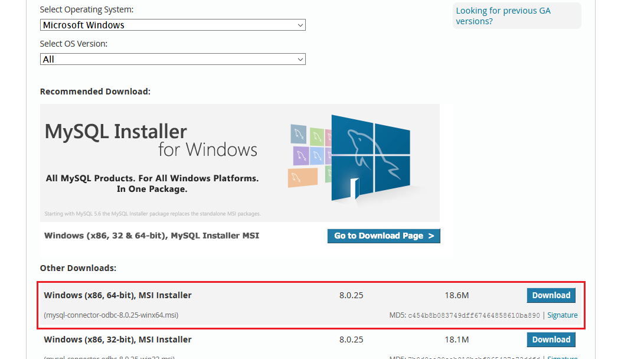The image size is (644, 359).
Task: Expand the Select OS Version dropdown
Action: point(173,60)
